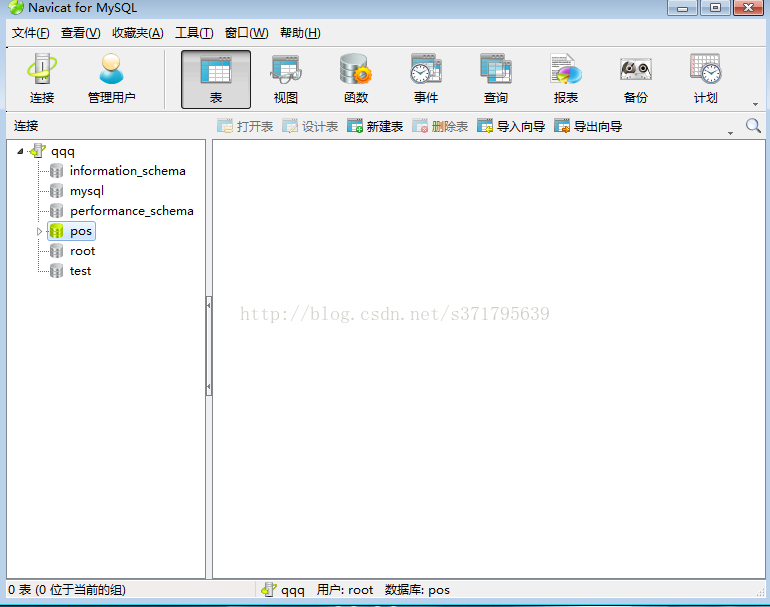Screen dimensions: 770x607
Task: Select mysql database
Action: (87, 191)
